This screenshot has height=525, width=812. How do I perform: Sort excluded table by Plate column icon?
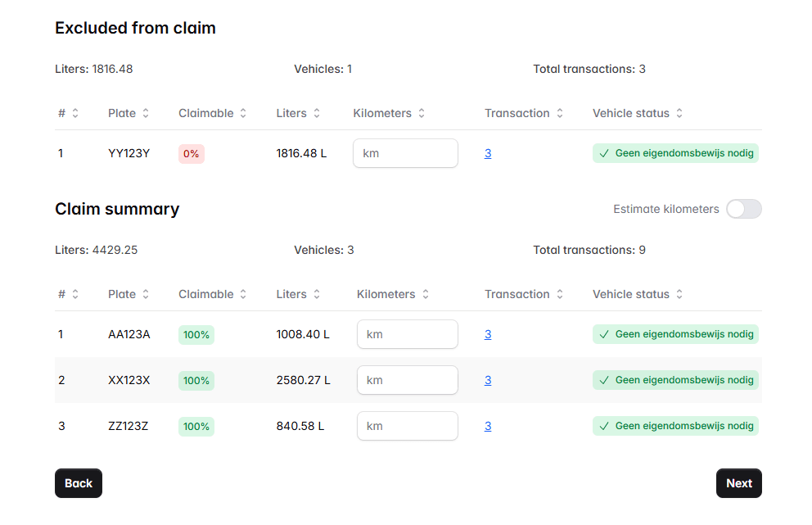click(x=146, y=114)
